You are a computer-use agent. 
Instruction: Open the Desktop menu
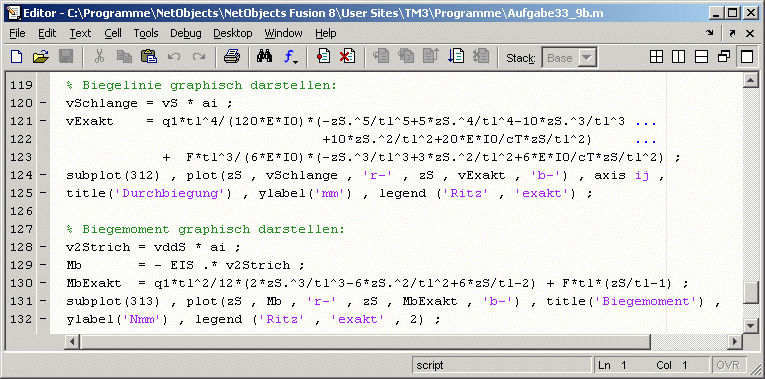[233, 33]
